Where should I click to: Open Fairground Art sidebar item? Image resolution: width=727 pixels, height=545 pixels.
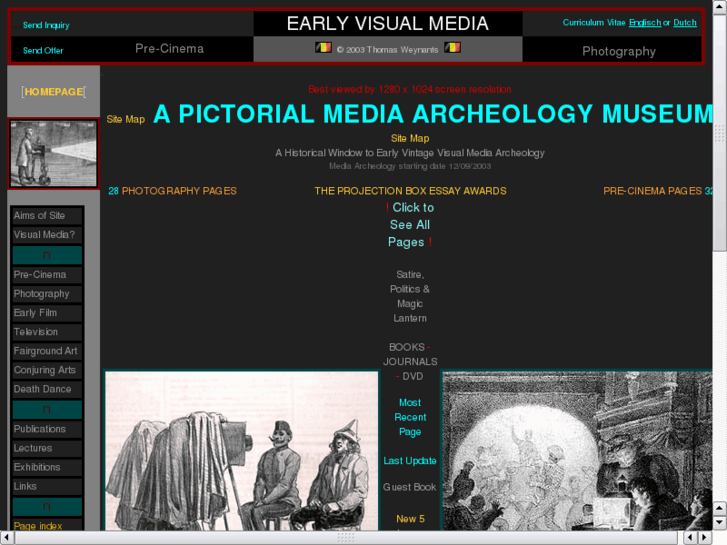[47, 351]
